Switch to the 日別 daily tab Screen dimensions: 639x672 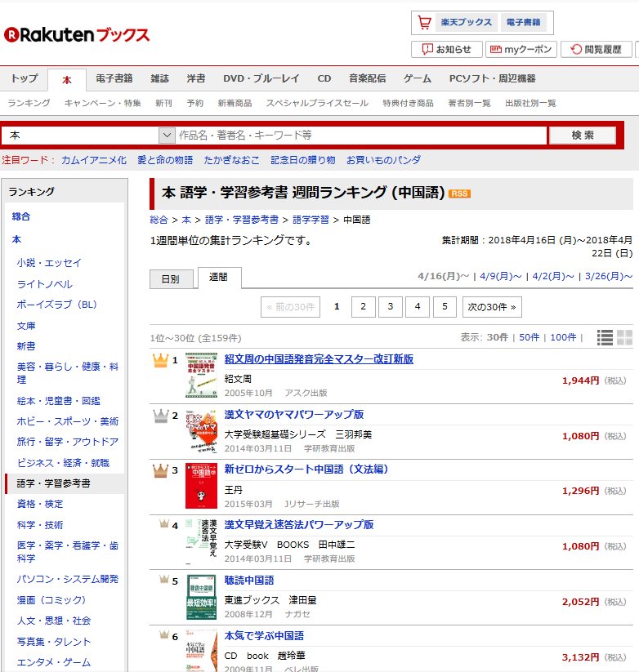point(171,279)
